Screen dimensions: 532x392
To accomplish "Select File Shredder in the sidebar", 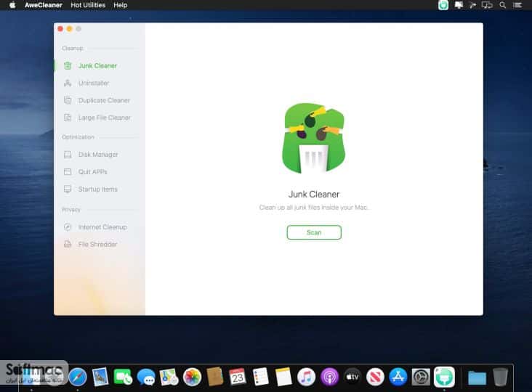I will coord(99,245).
